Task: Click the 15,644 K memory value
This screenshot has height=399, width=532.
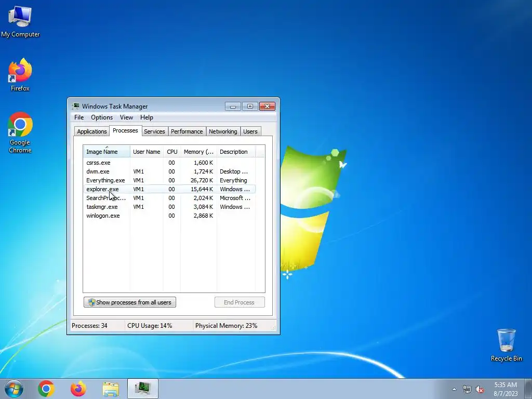Action: click(202, 189)
